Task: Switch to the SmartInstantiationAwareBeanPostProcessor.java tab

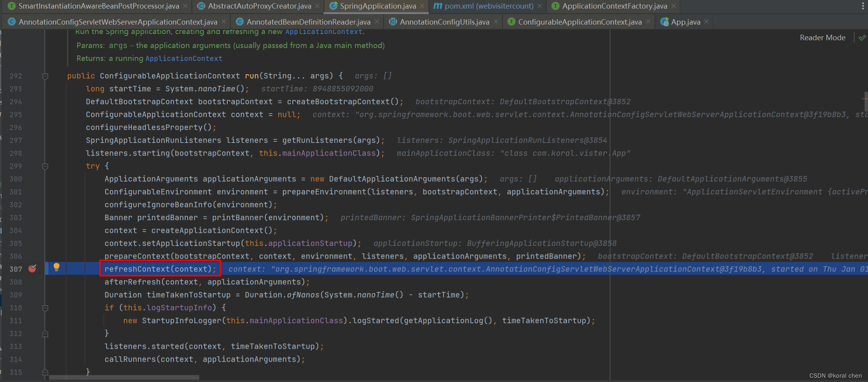Action: point(99,6)
